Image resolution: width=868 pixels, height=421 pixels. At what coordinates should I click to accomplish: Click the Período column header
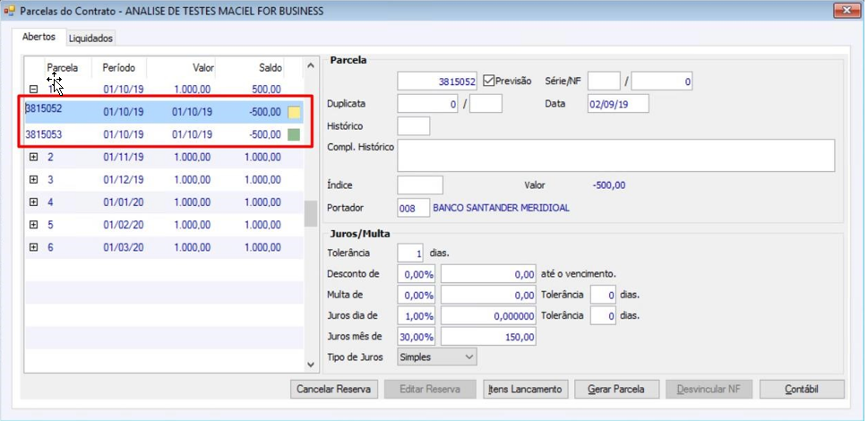click(118, 68)
